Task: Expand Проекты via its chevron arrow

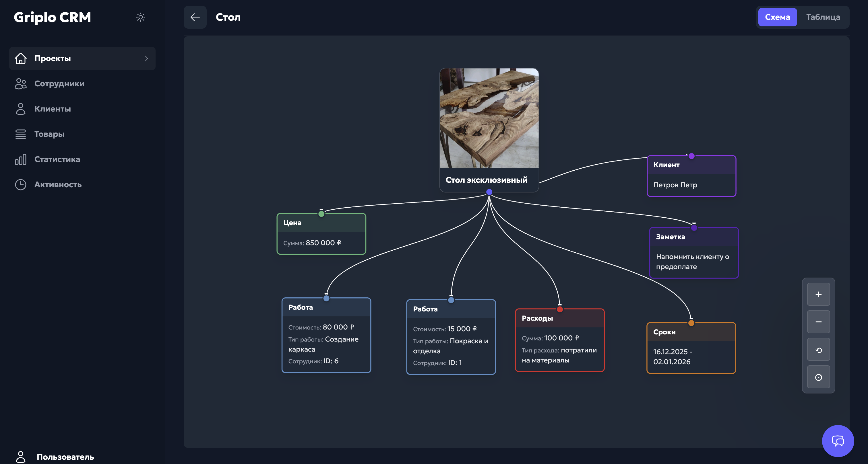Action: coord(146,58)
